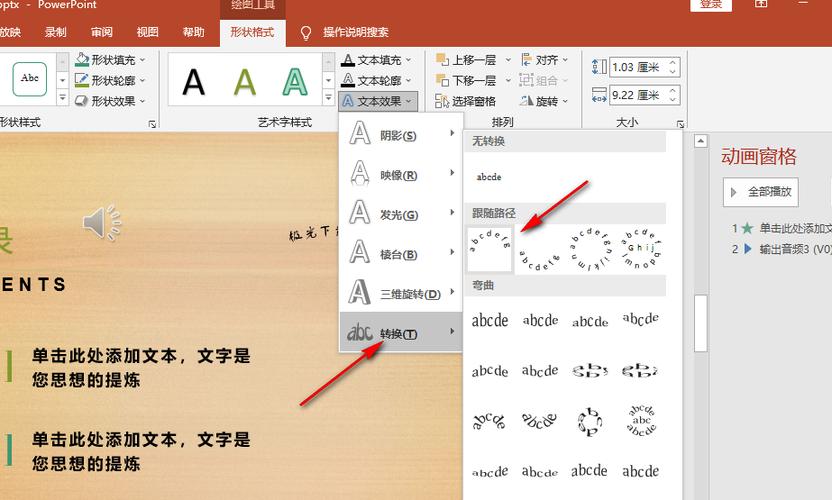This screenshot has height=500, width=832.
Task: Open the shape styles dialog launcher
Action: point(152,124)
